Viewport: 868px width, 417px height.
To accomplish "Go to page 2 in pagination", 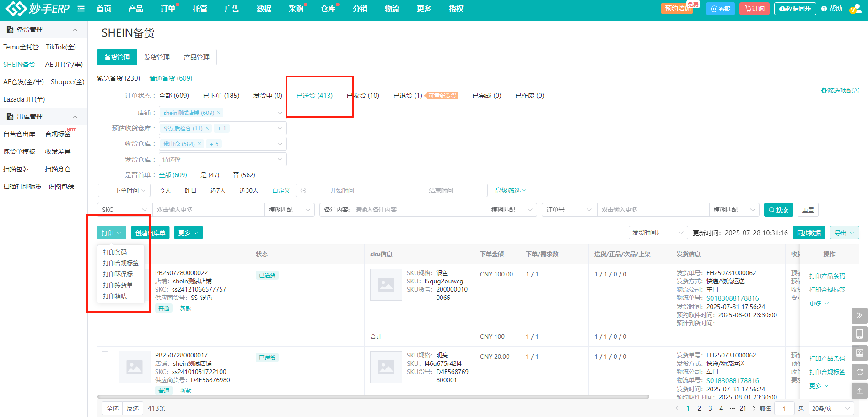I will coord(699,408).
